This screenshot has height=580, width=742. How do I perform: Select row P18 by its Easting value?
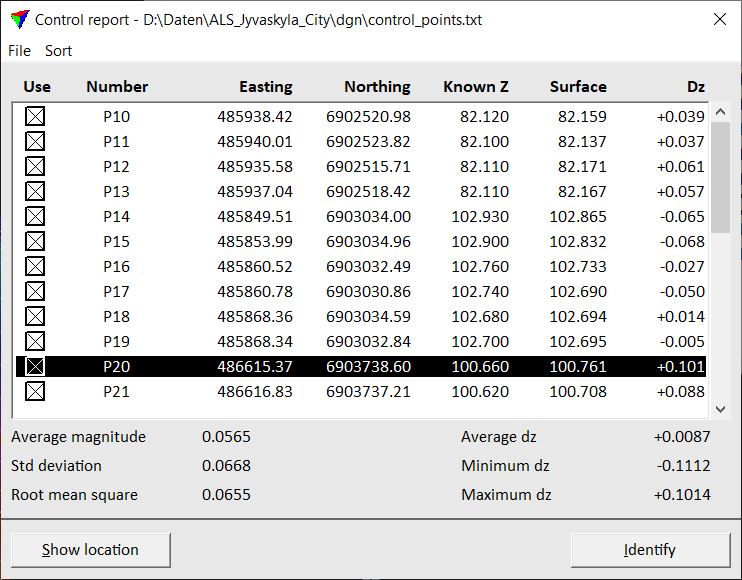254,317
